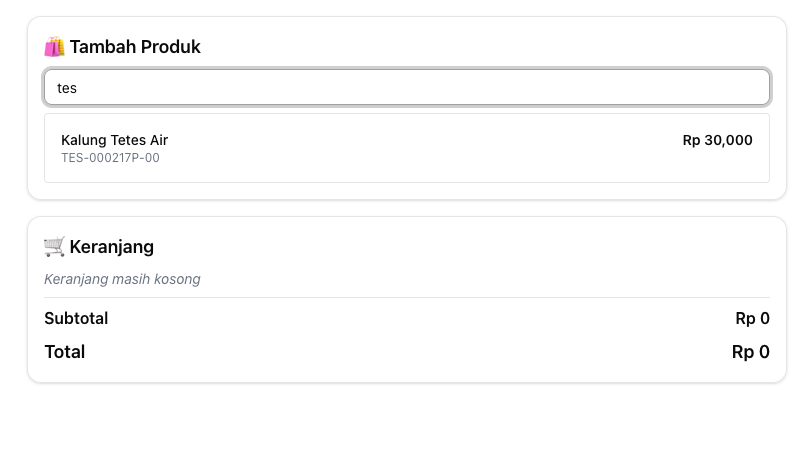
Task: Click the Subtotal amount Rp 0
Action: 752,318
